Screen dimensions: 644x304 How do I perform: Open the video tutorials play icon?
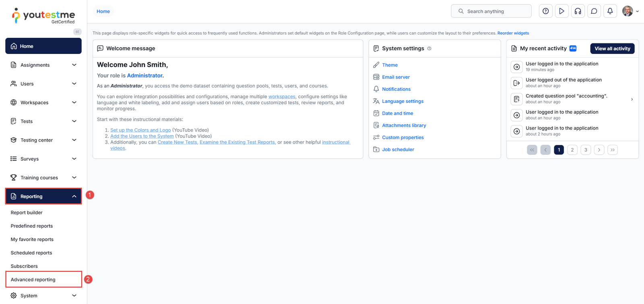click(x=561, y=11)
